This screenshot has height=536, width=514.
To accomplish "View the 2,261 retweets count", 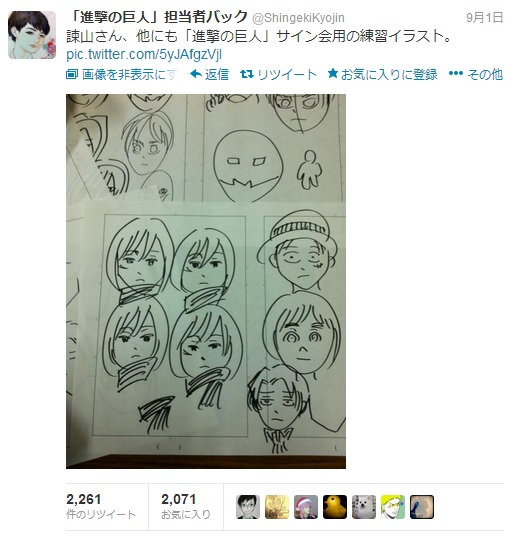I will 101,506.
